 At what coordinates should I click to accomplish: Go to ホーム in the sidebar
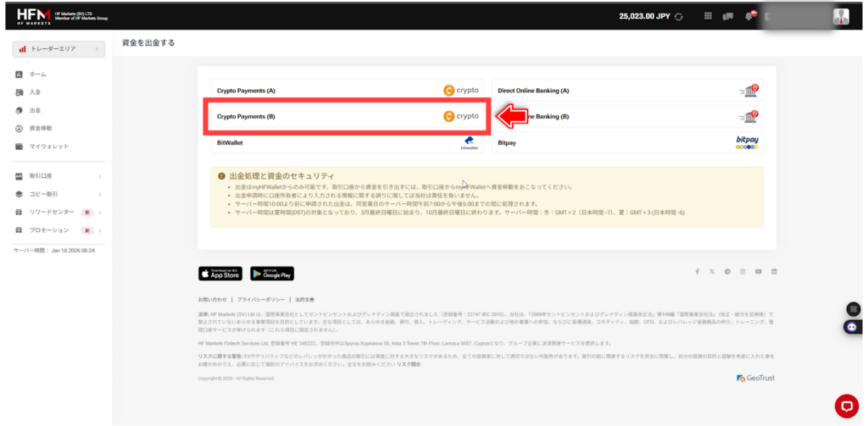click(37, 75)
